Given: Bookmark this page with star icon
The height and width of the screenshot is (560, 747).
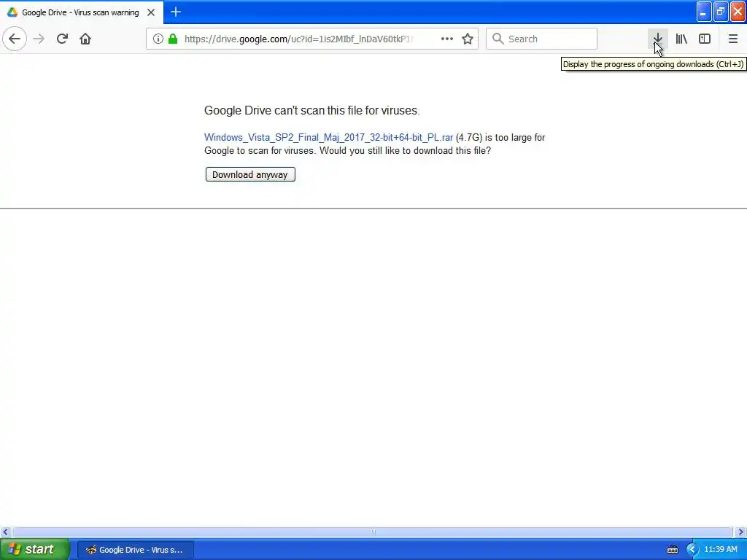Looking at the screenshot, I should [x=468, y=39].
